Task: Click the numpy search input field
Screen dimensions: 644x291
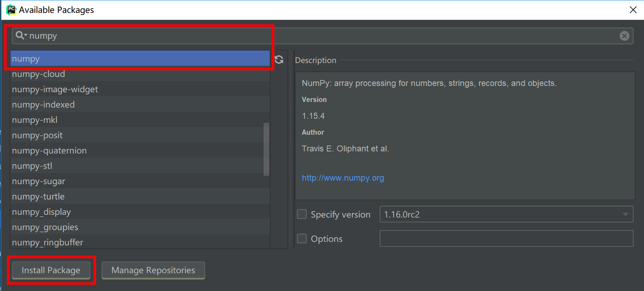Action: [x=323, y=36]
